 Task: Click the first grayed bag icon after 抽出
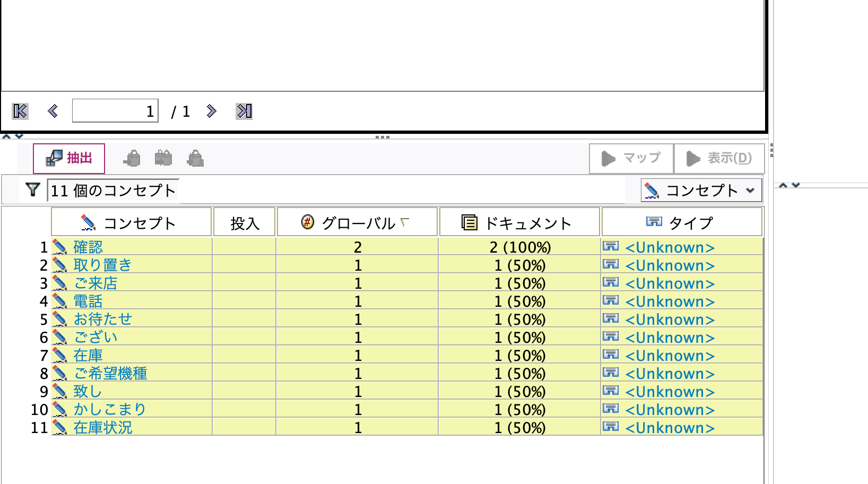[132, 158]
